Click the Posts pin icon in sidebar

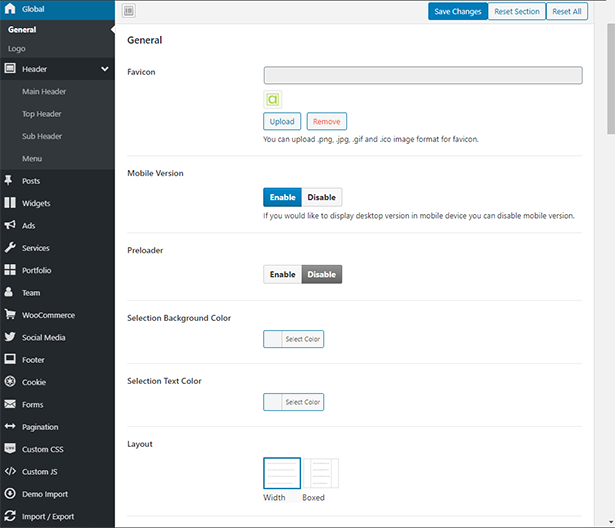tap(10, 181)
